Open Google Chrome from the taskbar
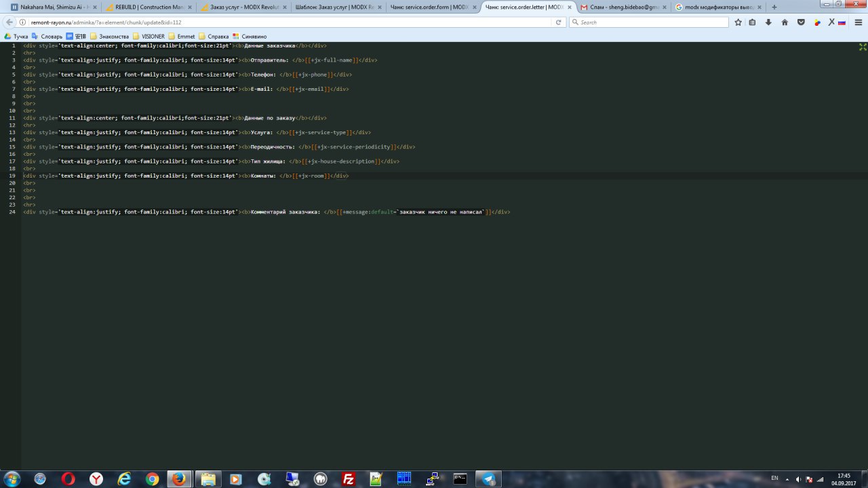The image size is (868, 488). pos(152,479)
